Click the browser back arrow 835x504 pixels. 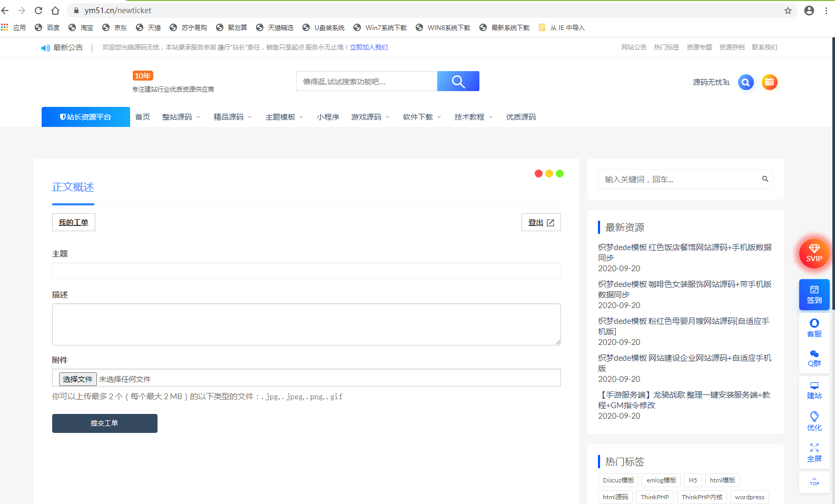(5, 11)
